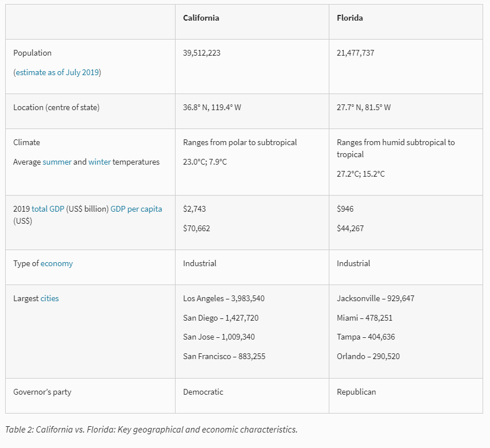Screen dimensions: 490x448
Task: Click Florida's coordinates 27.7° N, 81.5° W
Action: tap(364, 107)
